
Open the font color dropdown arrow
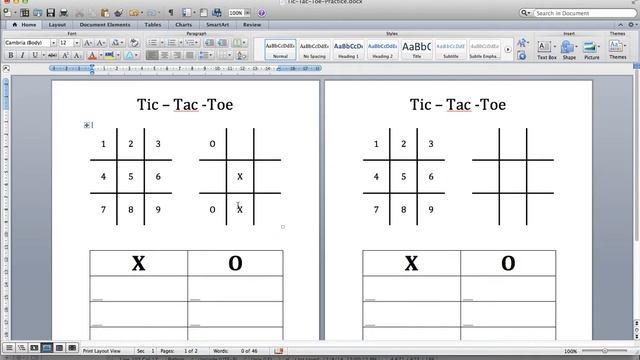[101, 56]
